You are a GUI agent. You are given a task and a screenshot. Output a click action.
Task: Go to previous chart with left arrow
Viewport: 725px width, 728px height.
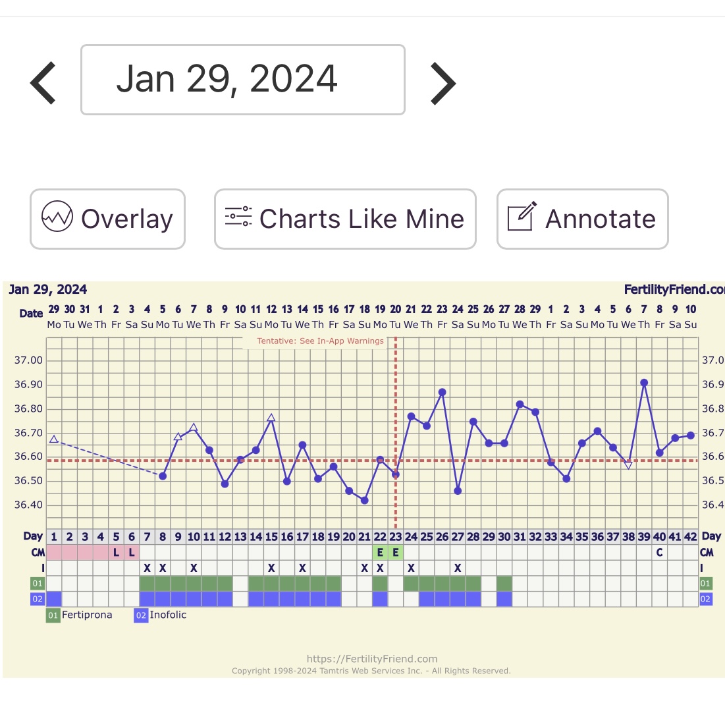43,83
